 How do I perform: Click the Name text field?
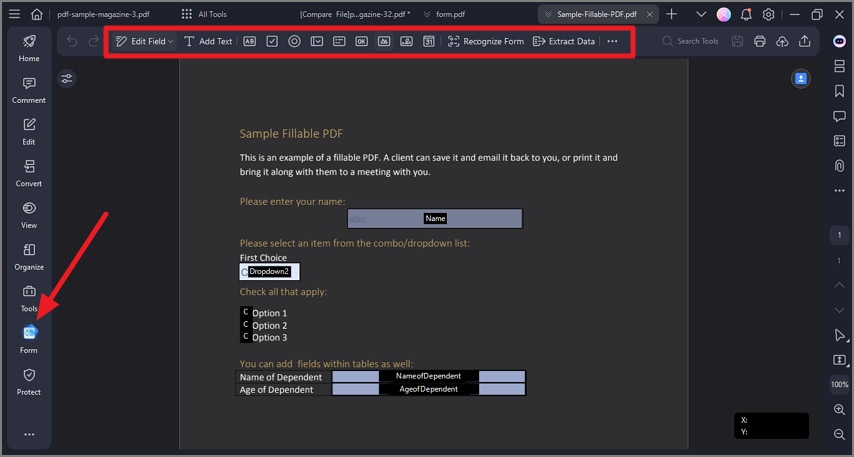(x=435, y=218)
